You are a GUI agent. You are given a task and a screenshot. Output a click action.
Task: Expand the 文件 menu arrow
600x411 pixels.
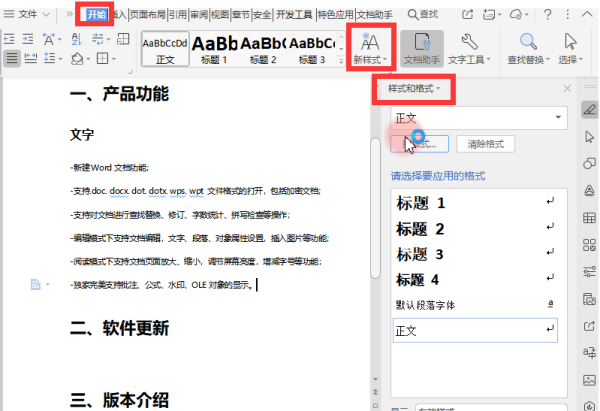point(46,15)
